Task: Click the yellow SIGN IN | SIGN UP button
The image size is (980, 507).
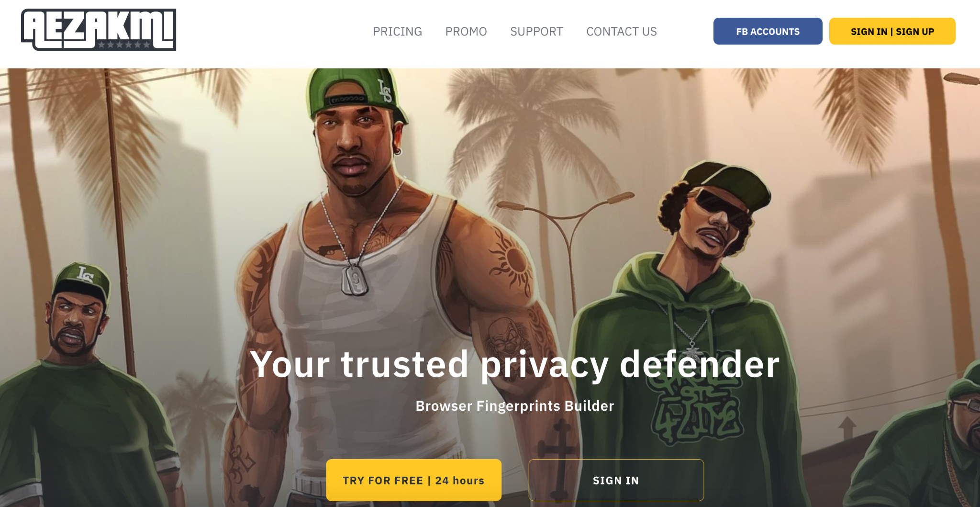Action: click(x=892, y=31)
